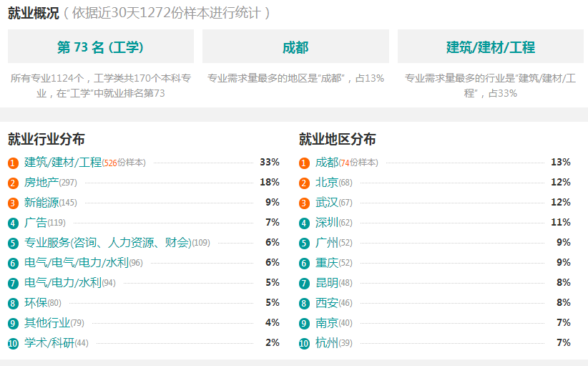This screenshot has width=588, height=366.
Task: Click rank badge 5 beside 专业服务
Action: [x=13, y=244]
